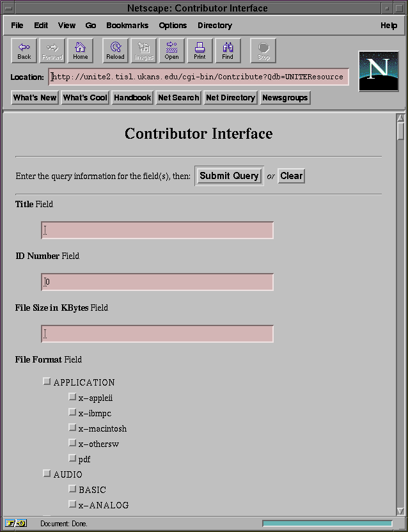Click the loading progress bar in status bar
This screenshot has height=532, width=408.
[327, 524]
